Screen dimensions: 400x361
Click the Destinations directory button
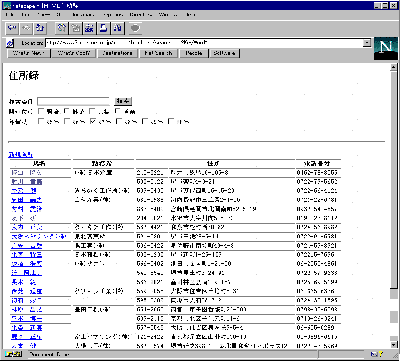pyautogui.click(x=118, y=53)
